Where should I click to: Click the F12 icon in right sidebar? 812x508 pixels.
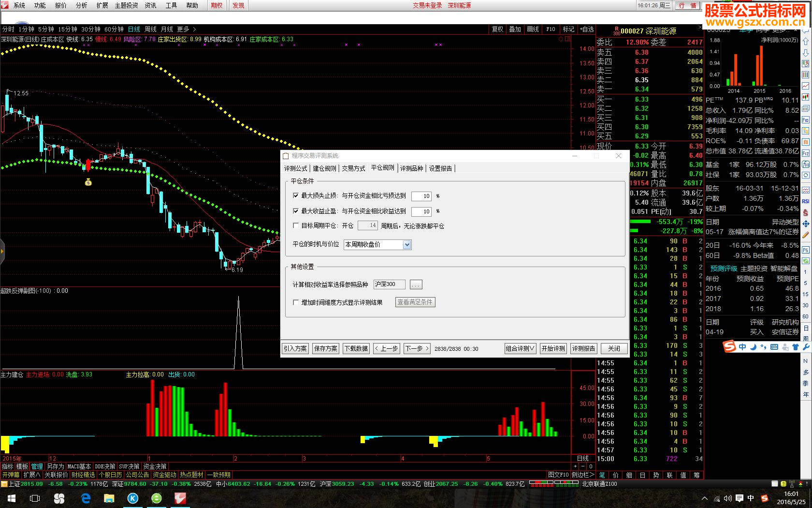tap(806, 153)
